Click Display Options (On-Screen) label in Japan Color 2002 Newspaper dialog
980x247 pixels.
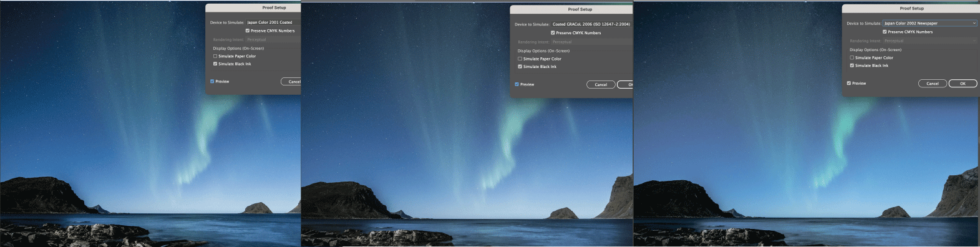(875, 50)
